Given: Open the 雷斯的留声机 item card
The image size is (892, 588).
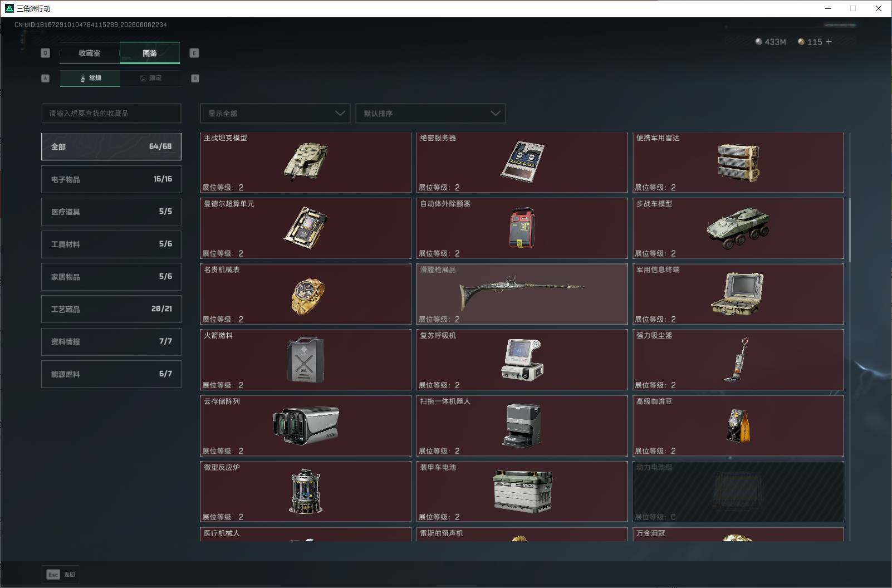Looking at the screenshot, I should [x=522, y=534].
